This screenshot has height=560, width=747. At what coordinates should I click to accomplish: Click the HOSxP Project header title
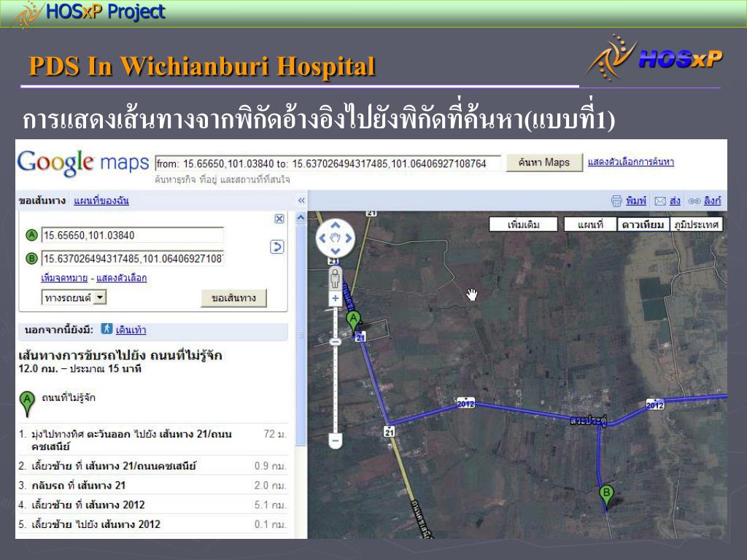pos(105,12)
